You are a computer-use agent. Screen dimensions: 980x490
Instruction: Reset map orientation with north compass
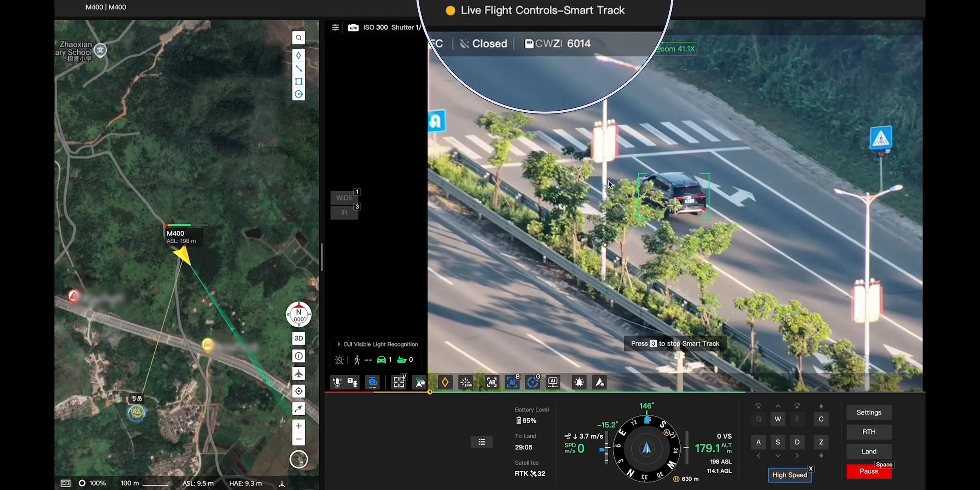coord(298,314)
